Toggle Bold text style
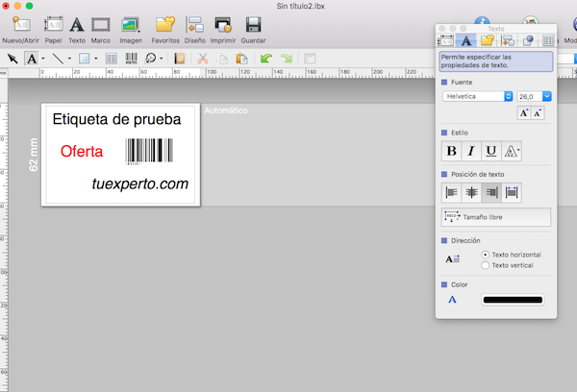 click(451, 151)
